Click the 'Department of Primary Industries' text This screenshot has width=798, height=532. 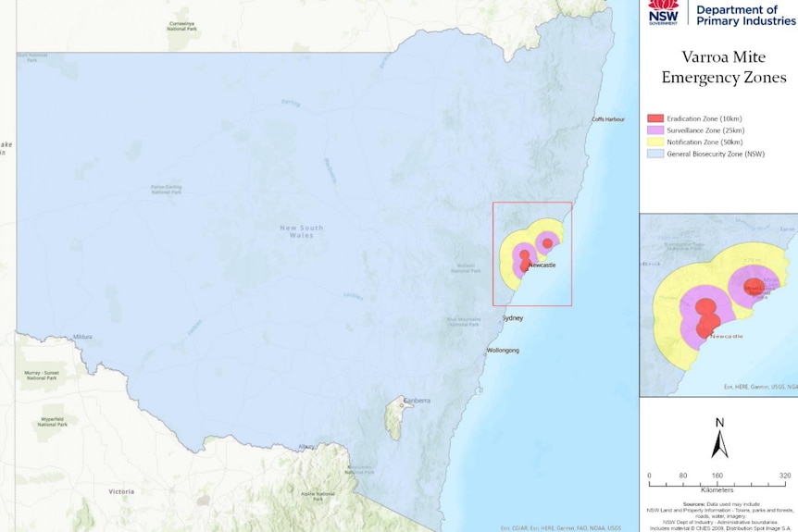(745, 15)
